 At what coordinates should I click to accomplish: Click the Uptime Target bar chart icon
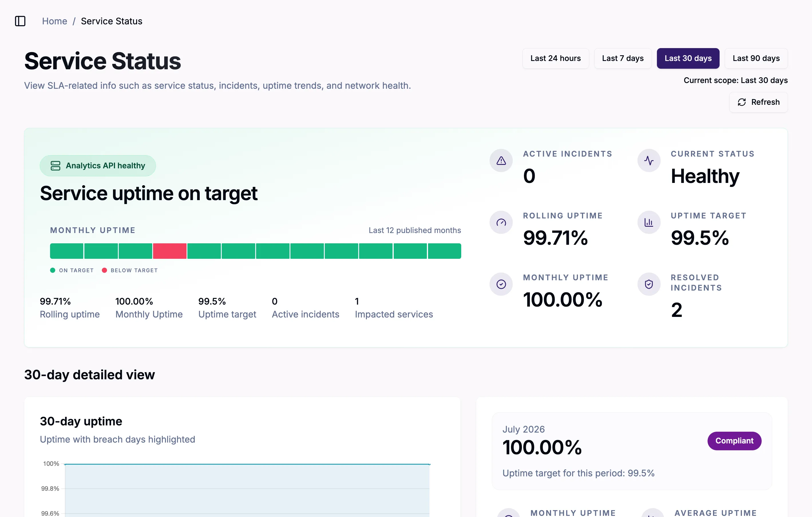click(x=649, y=222)
